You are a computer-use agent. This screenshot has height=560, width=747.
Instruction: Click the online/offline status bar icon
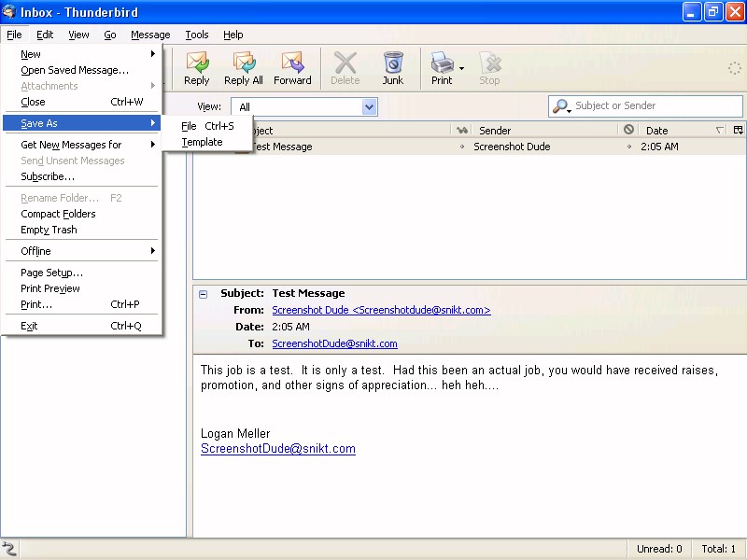click(x=9, y=549)
